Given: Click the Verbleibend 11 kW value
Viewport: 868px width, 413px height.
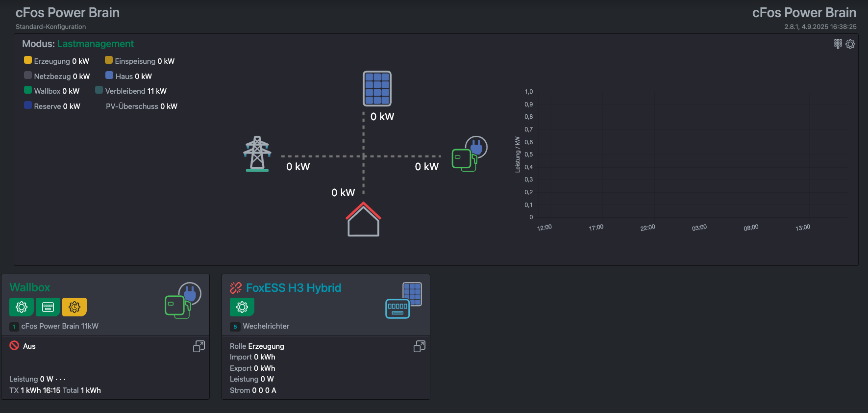Looking at the screenshot, I should point(157,91).
